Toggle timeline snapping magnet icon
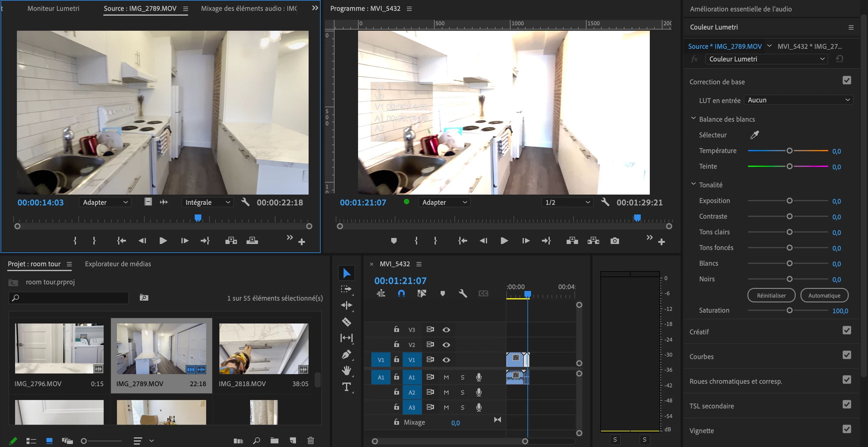This screenshot has width=868, height=447. (401, 293)
